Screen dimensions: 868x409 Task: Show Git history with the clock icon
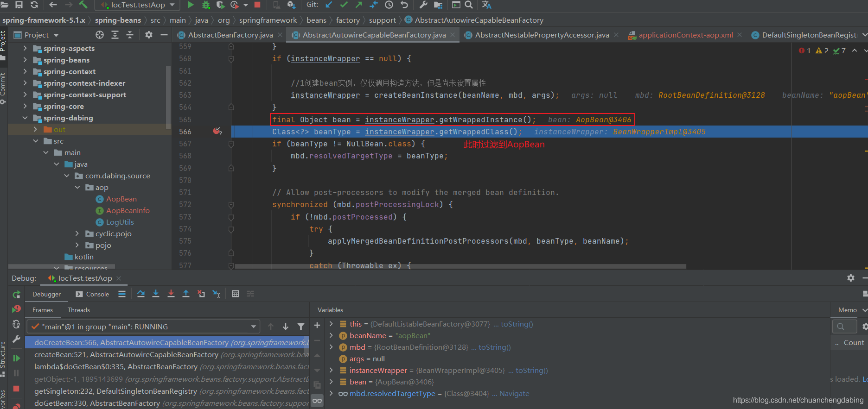389,5
